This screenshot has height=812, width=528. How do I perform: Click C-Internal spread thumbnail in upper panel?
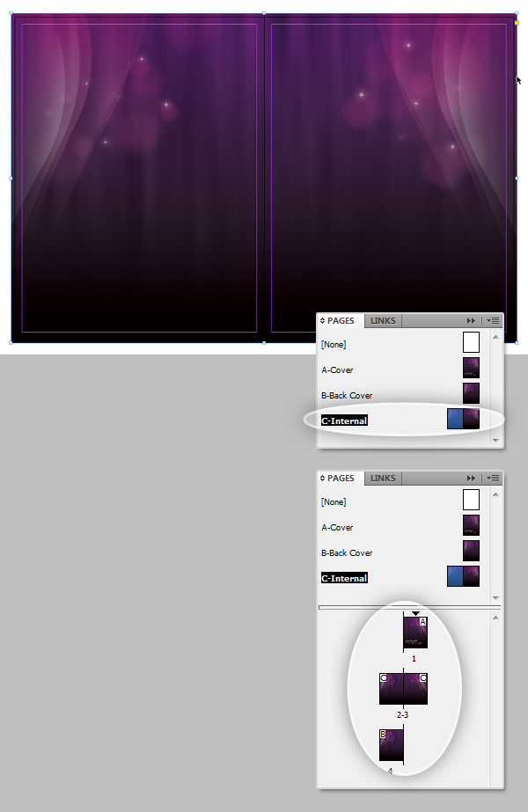pos(463,419)
